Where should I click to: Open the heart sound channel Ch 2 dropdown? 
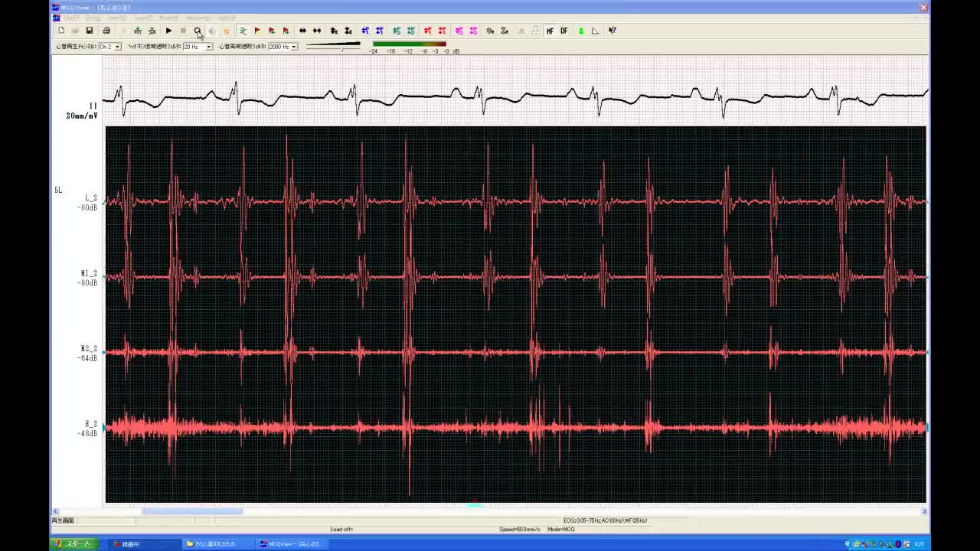(x=117, y=47)
